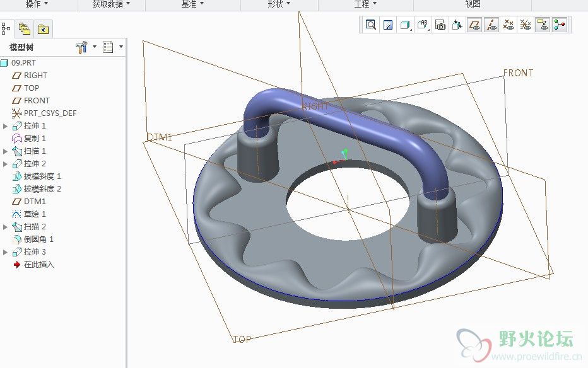This screenshot has width=588, height=368.
Task: Expand the 扫描 1 feature node
Action: (x=5, y=151)
